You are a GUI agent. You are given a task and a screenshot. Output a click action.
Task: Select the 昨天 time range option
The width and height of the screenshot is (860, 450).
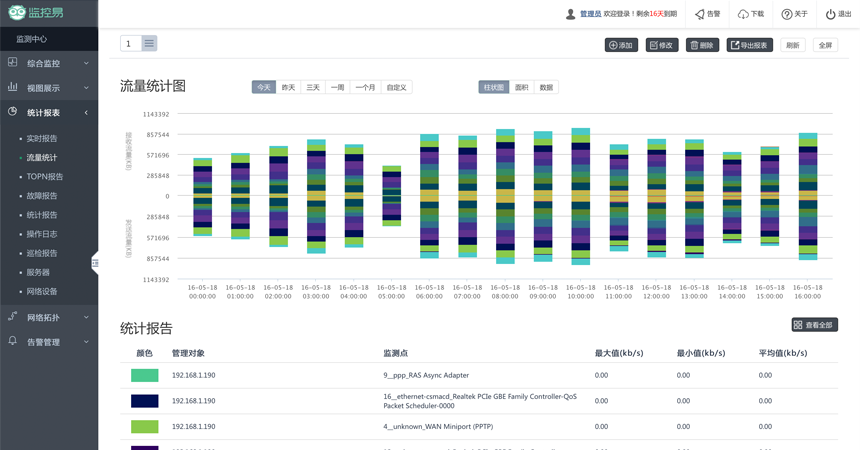click(288, 88)
